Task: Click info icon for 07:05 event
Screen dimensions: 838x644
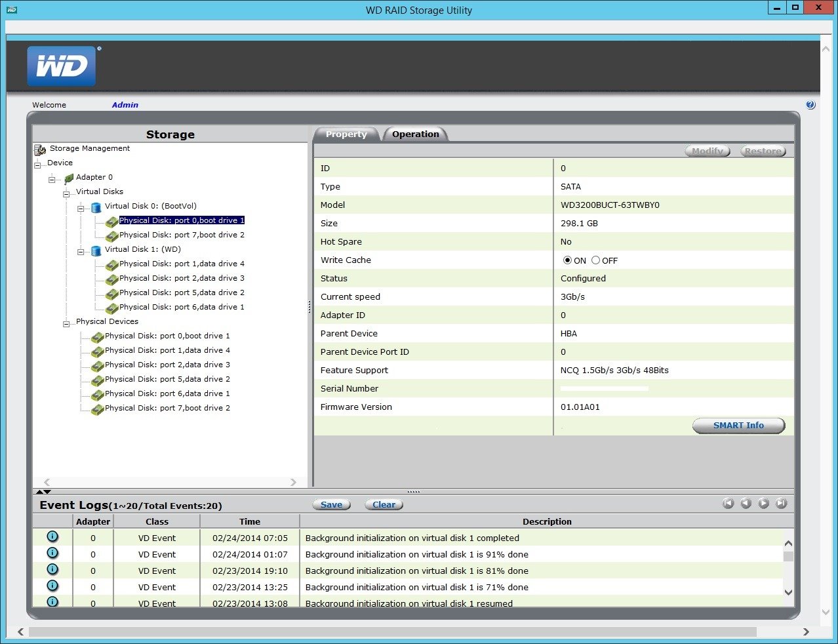Action: [x=52, y=536]
